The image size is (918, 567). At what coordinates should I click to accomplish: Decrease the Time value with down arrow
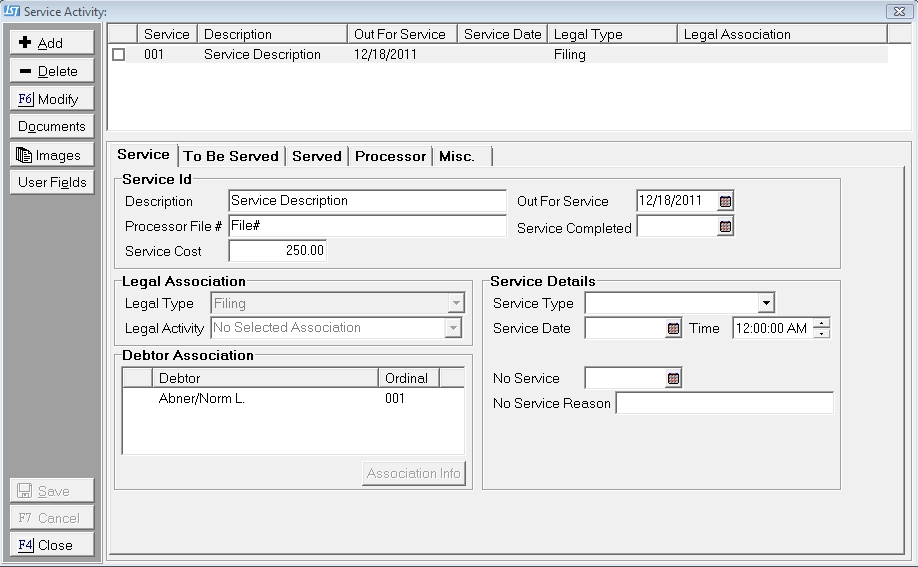pos(821,333)
